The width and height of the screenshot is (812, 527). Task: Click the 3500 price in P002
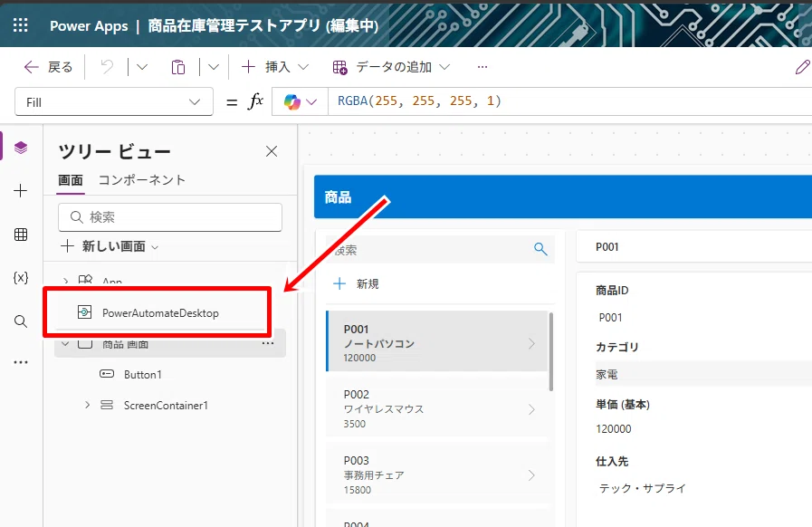[355, 424]
